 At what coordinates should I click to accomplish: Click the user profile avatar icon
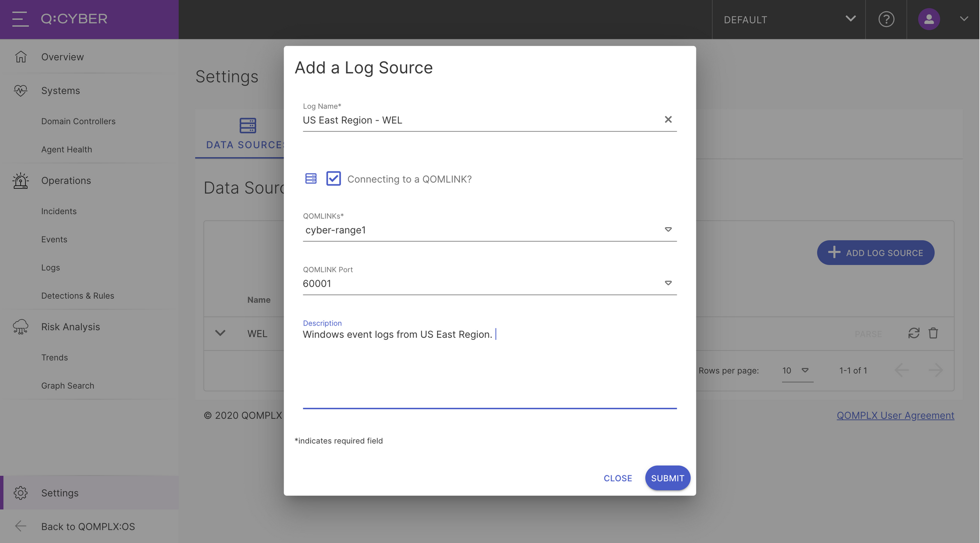(930, 19)
